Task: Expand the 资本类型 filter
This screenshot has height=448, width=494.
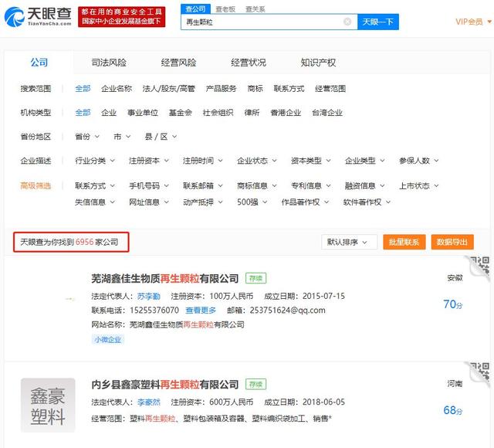Action: 311,161
